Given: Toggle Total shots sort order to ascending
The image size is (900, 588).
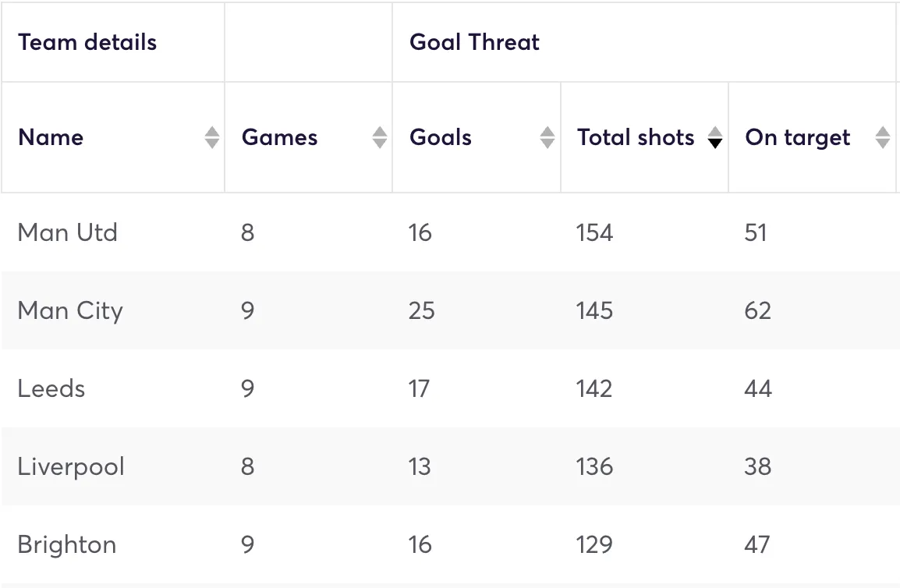Looking at the screenshot, I should tap(715, 133).
